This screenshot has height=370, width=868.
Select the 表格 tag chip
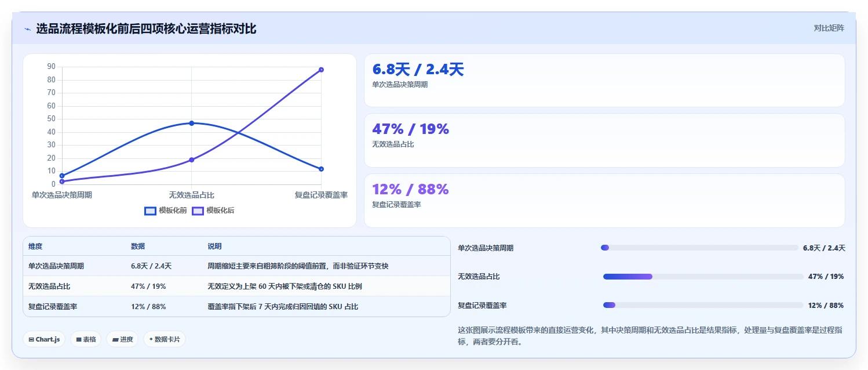(86, 339)
